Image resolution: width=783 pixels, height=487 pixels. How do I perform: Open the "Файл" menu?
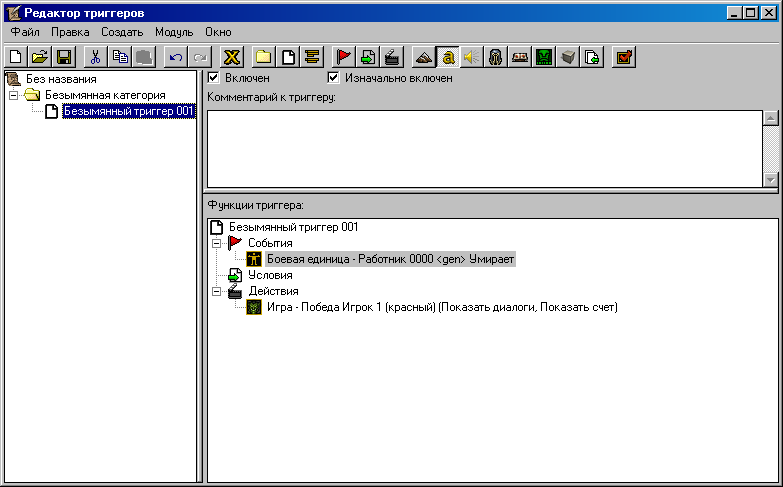[25, 32]
